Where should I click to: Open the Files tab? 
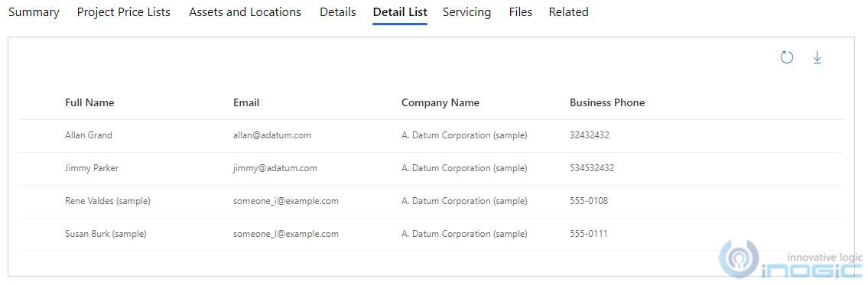(x=521, y=12)
